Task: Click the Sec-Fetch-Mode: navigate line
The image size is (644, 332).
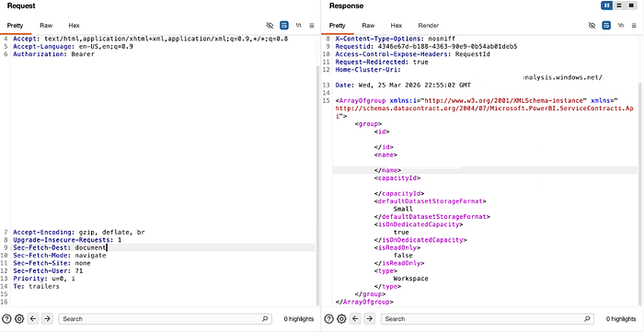Action: [x=60, y=256]
